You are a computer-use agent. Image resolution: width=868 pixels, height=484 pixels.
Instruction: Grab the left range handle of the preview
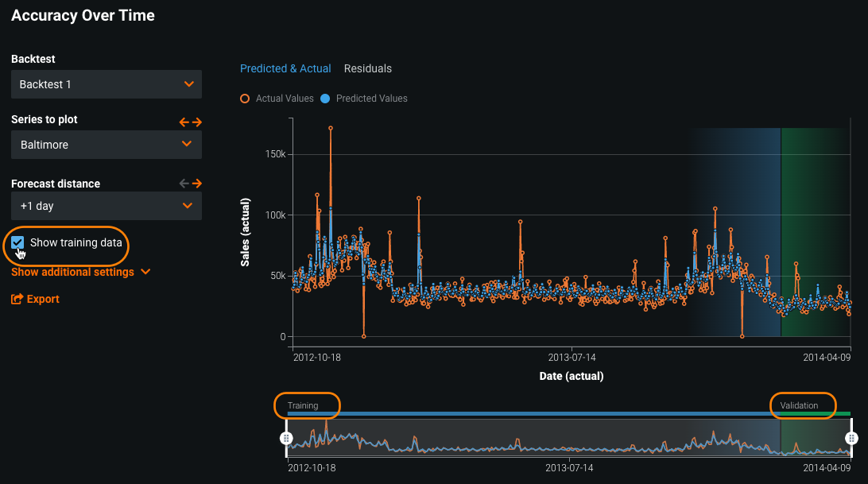[x=287, y=438]
